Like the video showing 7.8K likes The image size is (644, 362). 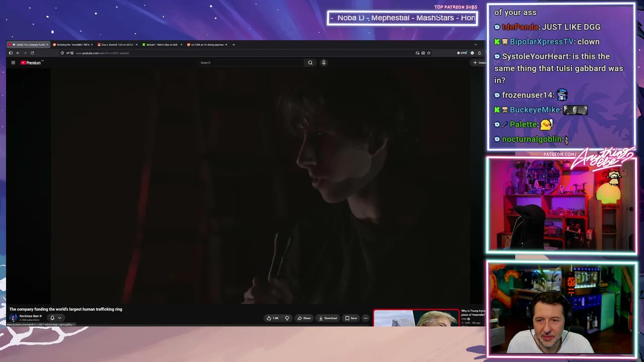click(x=273, y=318)
